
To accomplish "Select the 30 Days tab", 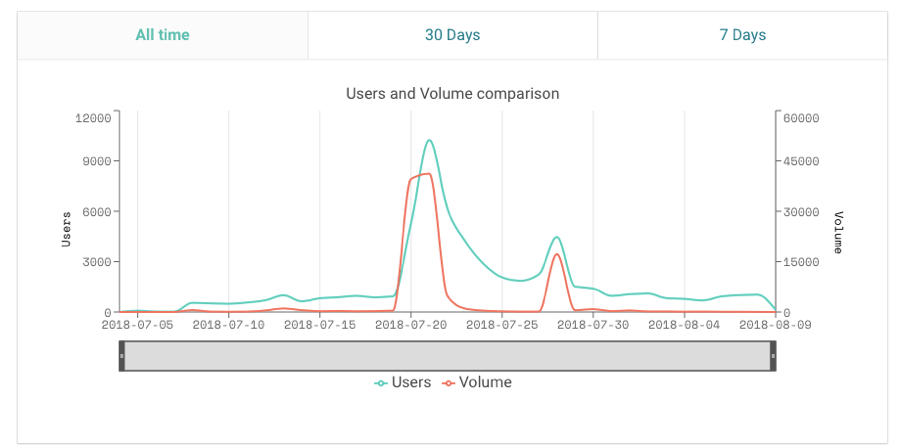I will pos(452,35).
